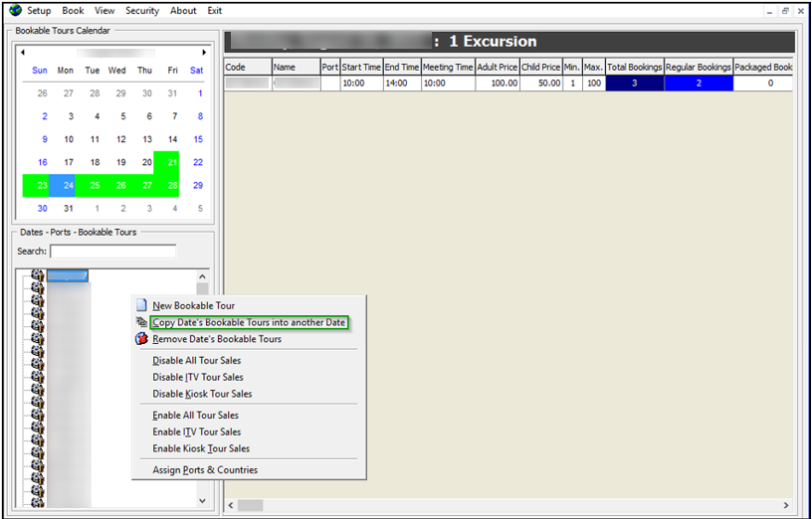Sort by the Meeting Time column header
Image resolution: width=812 pixels, height=519 pixels.
point(448,68)
